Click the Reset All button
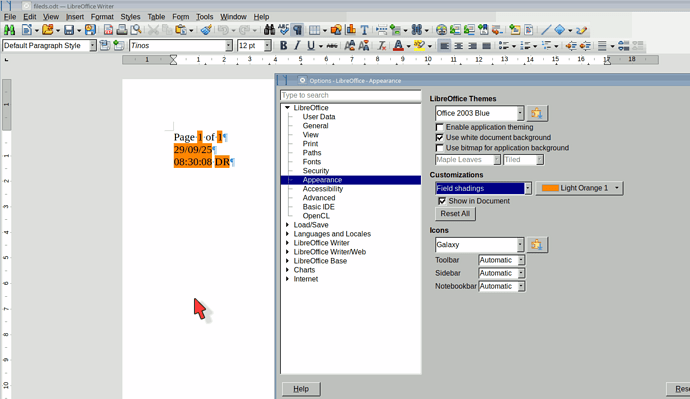Image resolution: width=690 pixels, height=399 pixels. click(455, 214)
